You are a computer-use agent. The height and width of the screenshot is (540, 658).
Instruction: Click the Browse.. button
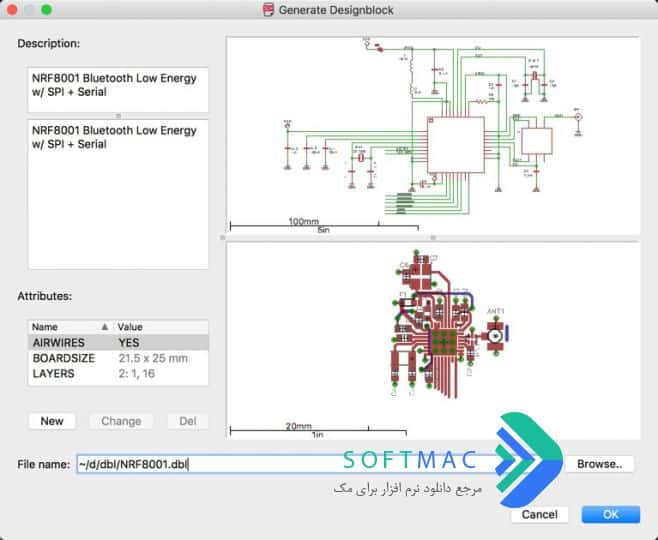click(599, 464)
